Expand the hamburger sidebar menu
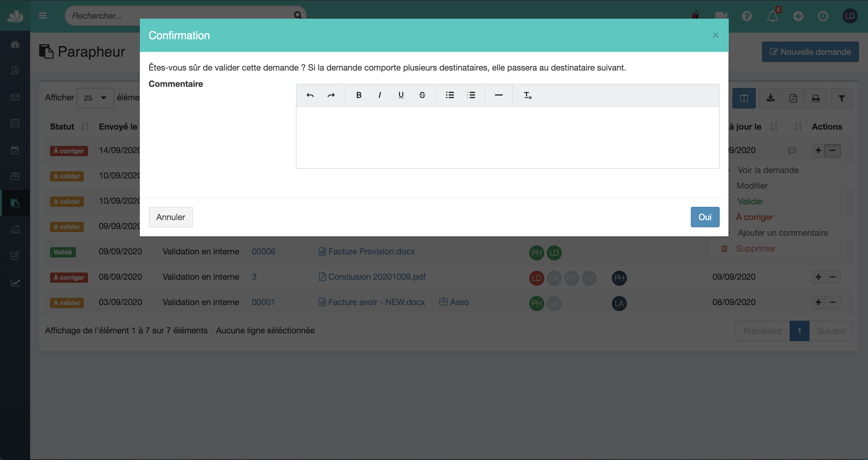This screenshot has height=460, width=868. click(x=43, y=16)
